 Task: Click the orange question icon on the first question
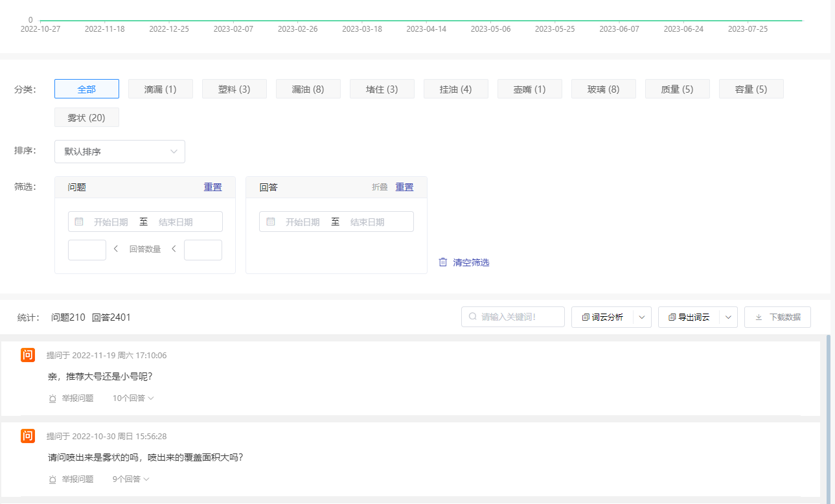tap(28, 355)
